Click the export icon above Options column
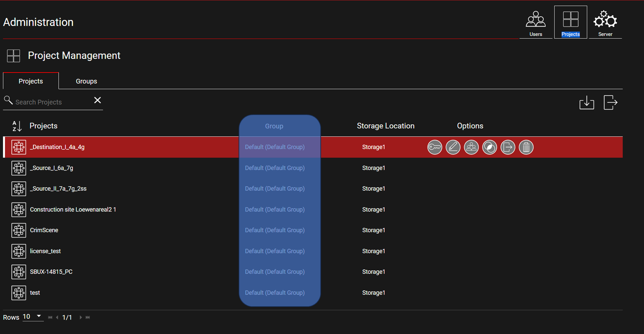 [x=610, y=103]
